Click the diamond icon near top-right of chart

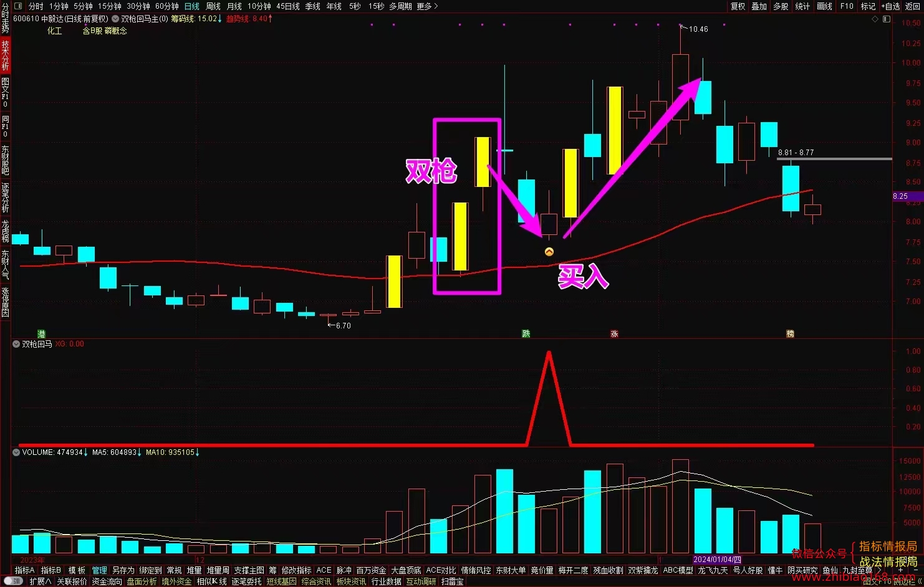pyautogui.click(x=875, y=19)
